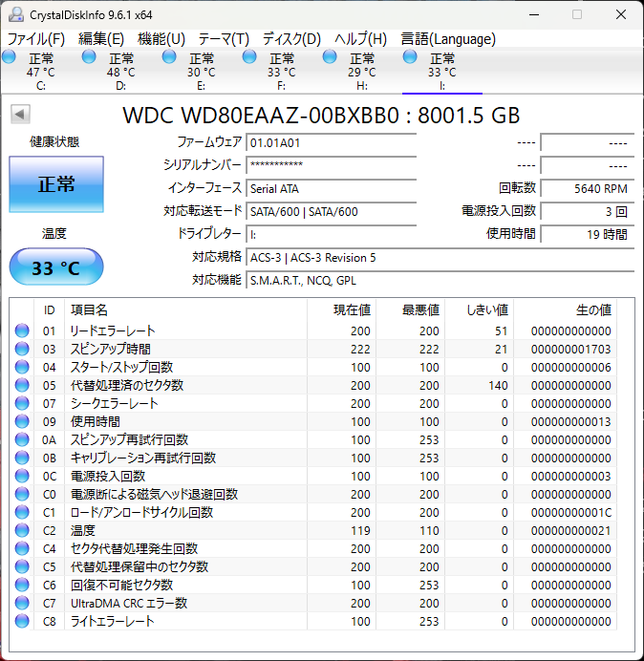Click the rotation rate field 5640 RPM

(x=588, y=188)
